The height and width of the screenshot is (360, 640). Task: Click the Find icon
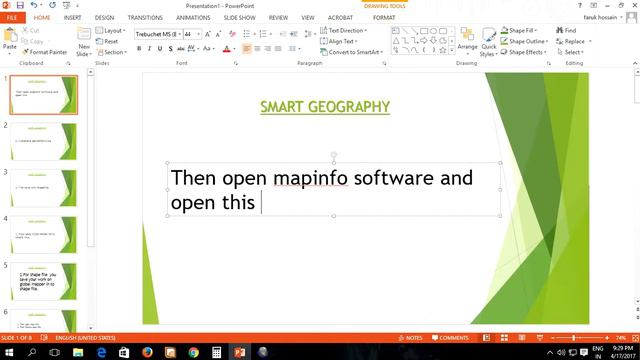click(566, 30)
